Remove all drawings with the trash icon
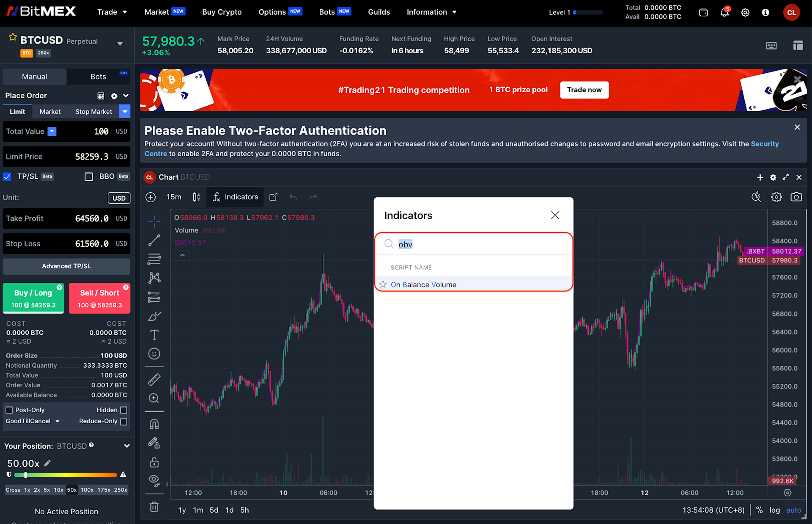Screen dimensions: 812x524 (154, 507)
